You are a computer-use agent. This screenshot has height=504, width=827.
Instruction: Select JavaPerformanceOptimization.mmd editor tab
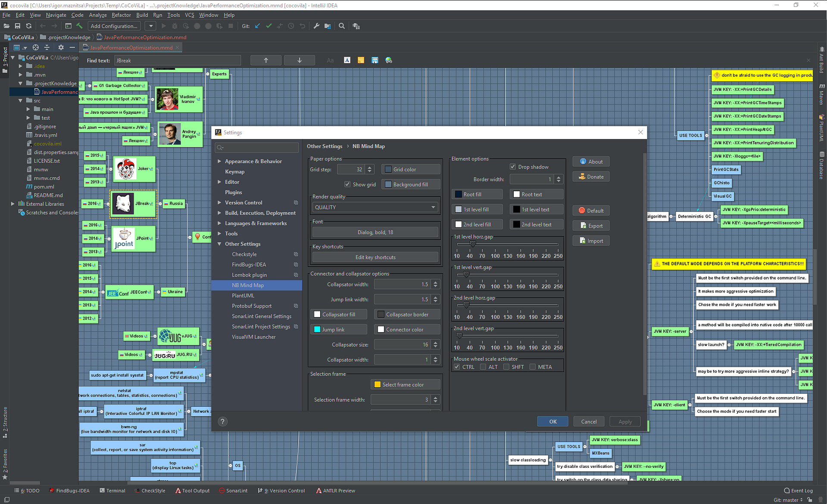tap(131, 47)
